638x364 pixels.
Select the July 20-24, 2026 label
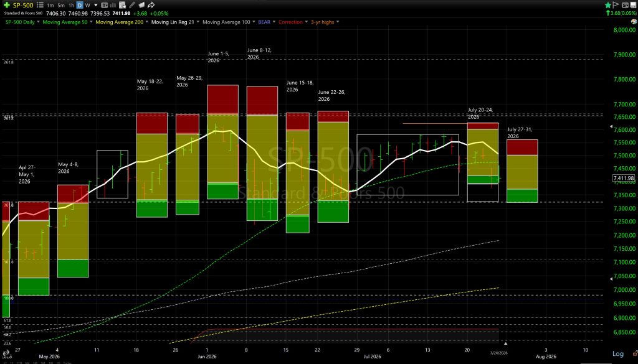click(x=480, y=113)
